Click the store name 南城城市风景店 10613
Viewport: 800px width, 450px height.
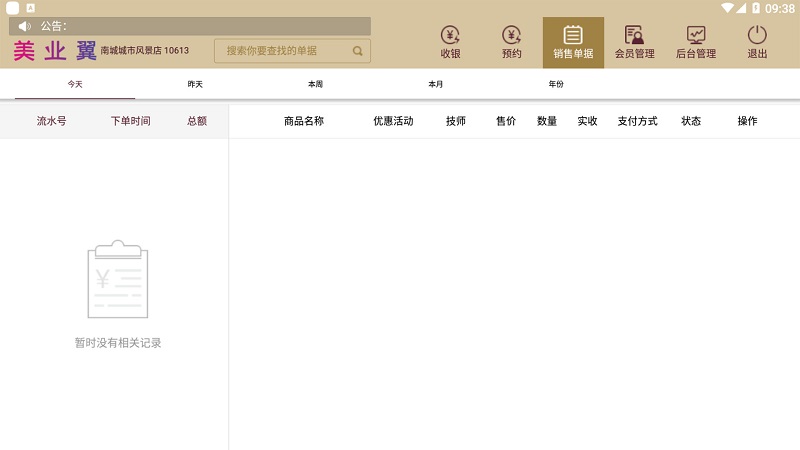(x=144, y=51)
